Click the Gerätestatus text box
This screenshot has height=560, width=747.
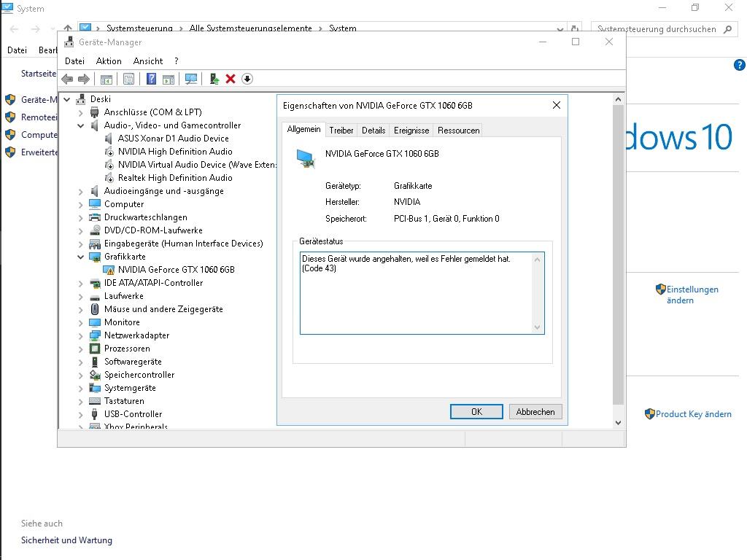pyautogui.click(x=422, y=293)
